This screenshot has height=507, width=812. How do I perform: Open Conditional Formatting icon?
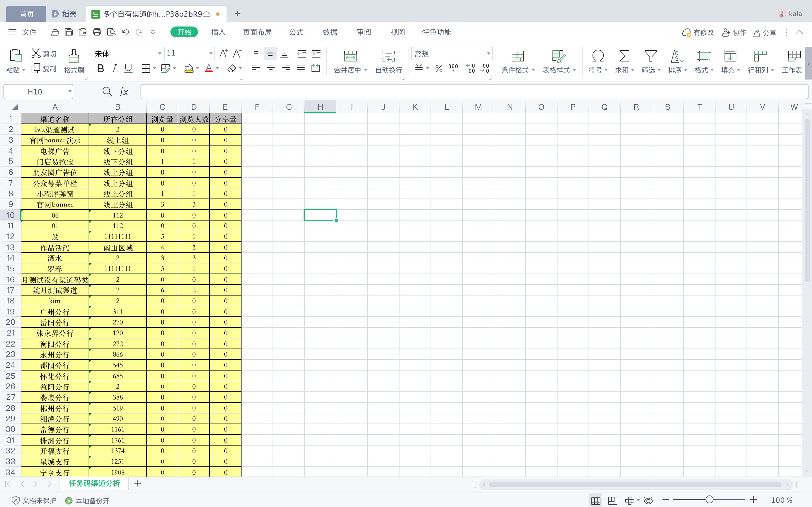point(517,56)
